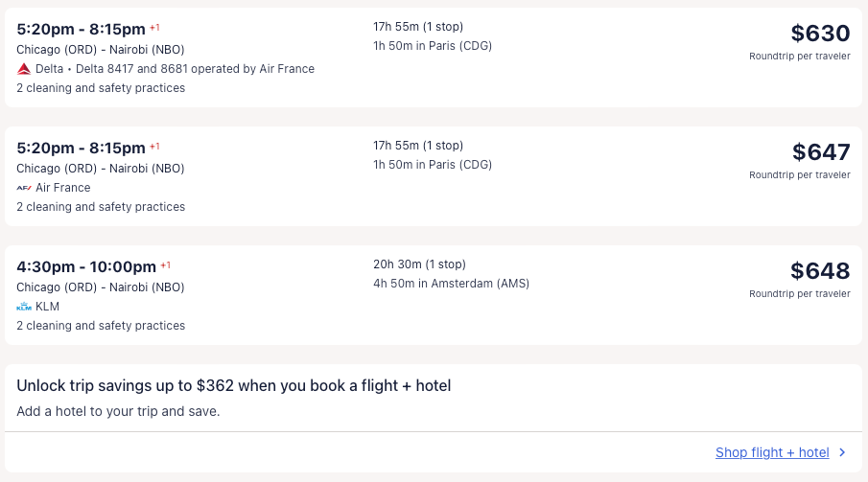Click the 20h 30m (1 stop) duration
This screenshot has width=868, height=482.
tap(418, 264)
